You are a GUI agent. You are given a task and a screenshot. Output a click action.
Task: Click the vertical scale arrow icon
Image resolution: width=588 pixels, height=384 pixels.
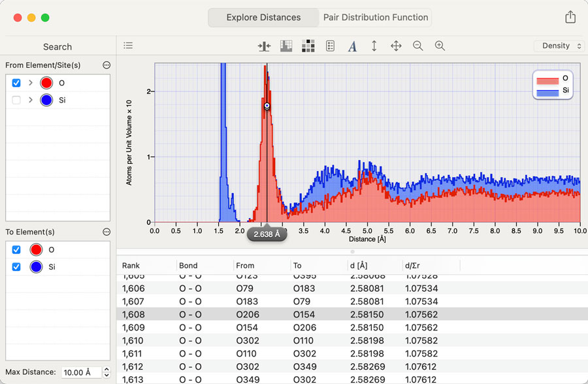pos(374,46)
